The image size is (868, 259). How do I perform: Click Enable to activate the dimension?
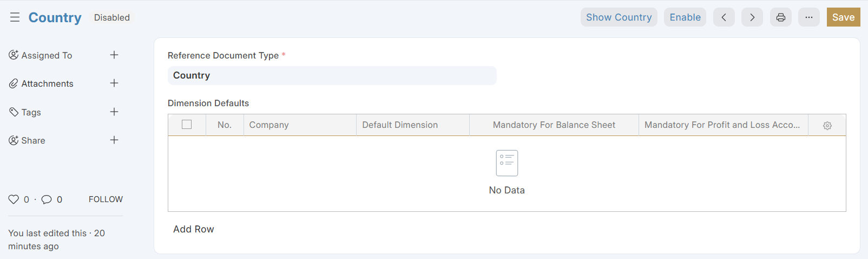coord(685,17)
